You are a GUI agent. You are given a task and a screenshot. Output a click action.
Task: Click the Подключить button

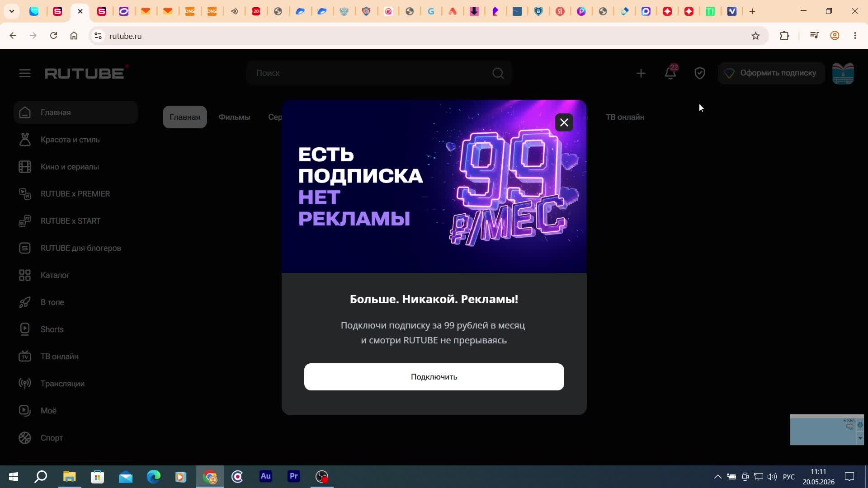434,377
